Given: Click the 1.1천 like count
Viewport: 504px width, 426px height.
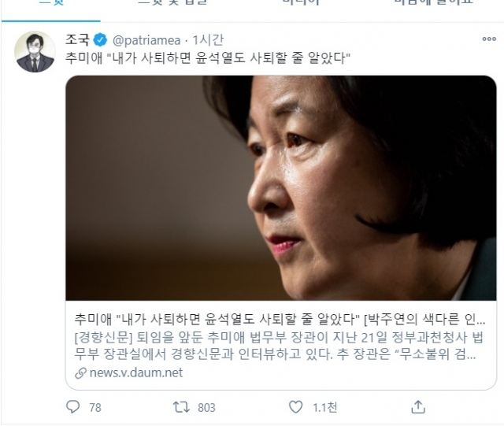Looking at the screenshot, I should pos(325,408).
